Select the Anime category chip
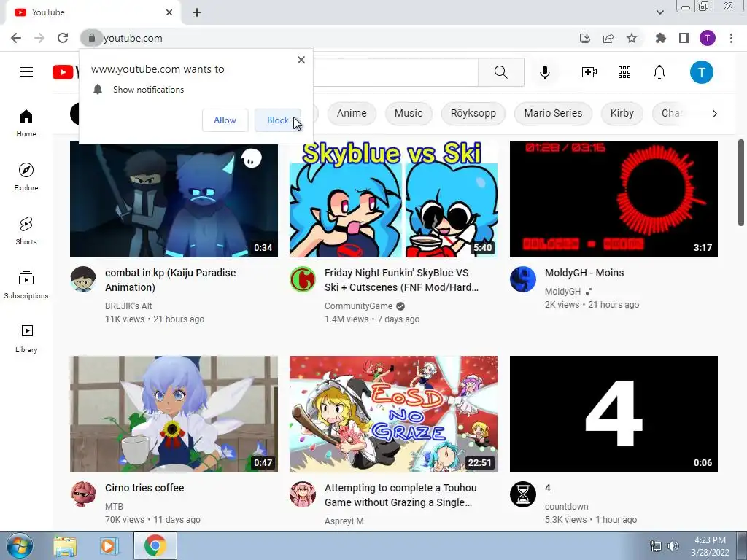 point(352,113)
